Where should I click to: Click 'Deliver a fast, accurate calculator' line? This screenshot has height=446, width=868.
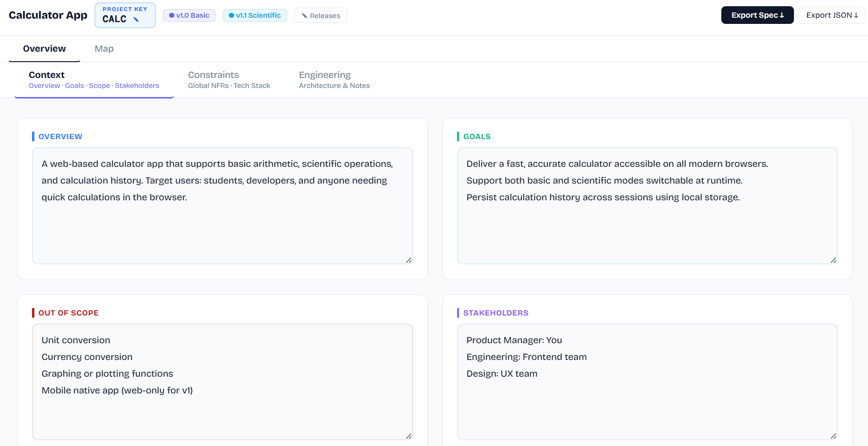pyautogui.click(x=617, y=164)
